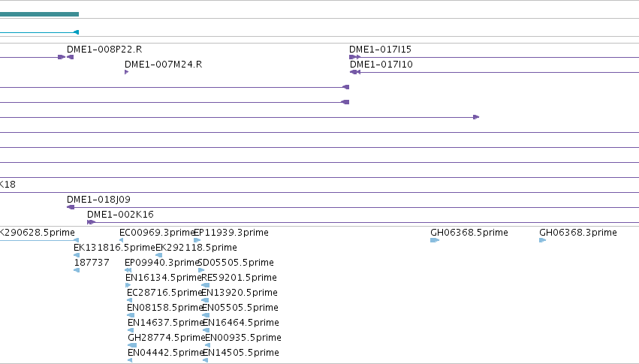
Task: Select the DME1-017I10 clone label
Action: point(381,65)
